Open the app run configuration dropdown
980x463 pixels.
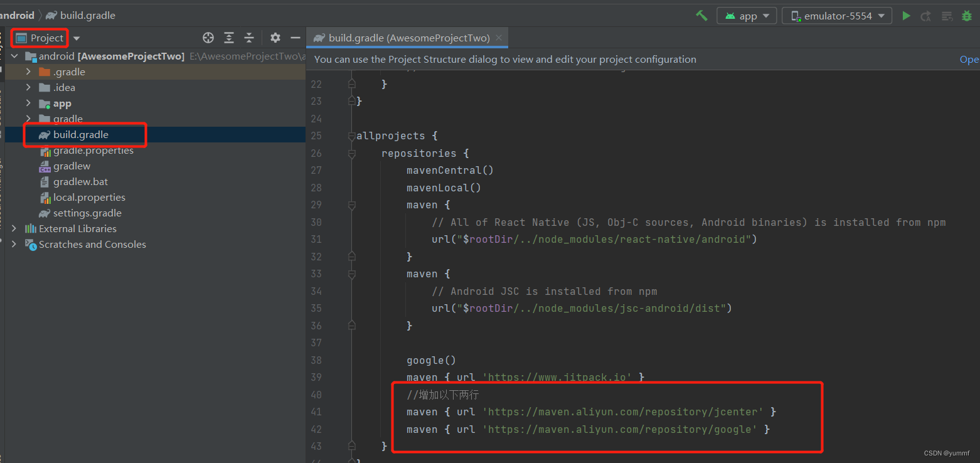click(x=747, y=16)
